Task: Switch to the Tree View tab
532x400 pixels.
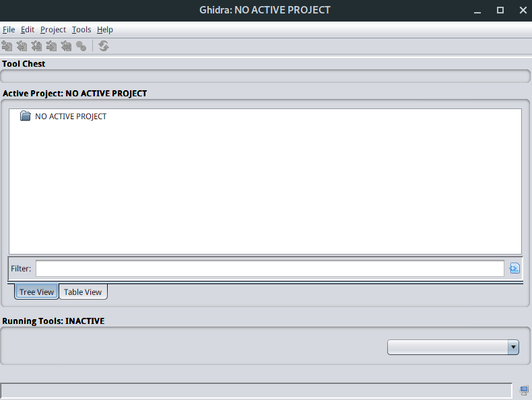Action: point(37,292)
